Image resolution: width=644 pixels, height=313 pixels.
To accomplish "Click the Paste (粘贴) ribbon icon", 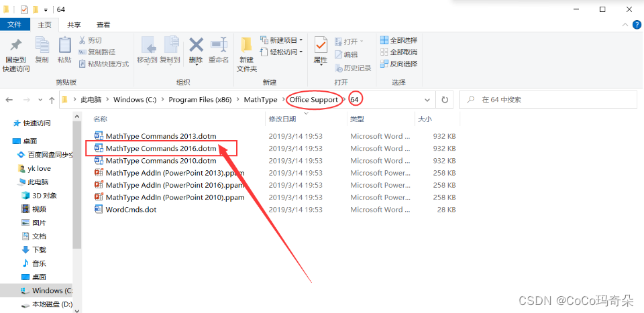I will [x=64, y=45].
